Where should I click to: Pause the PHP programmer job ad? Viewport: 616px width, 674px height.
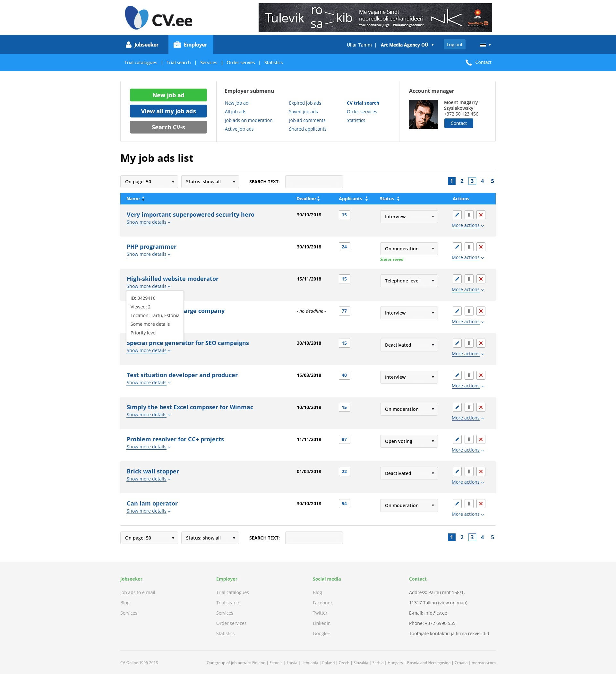pos(469,247)
